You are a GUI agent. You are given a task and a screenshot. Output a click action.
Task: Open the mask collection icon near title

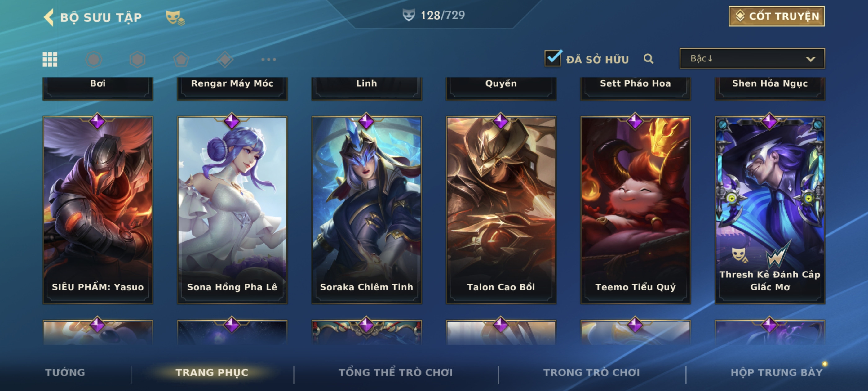point(175,18)
